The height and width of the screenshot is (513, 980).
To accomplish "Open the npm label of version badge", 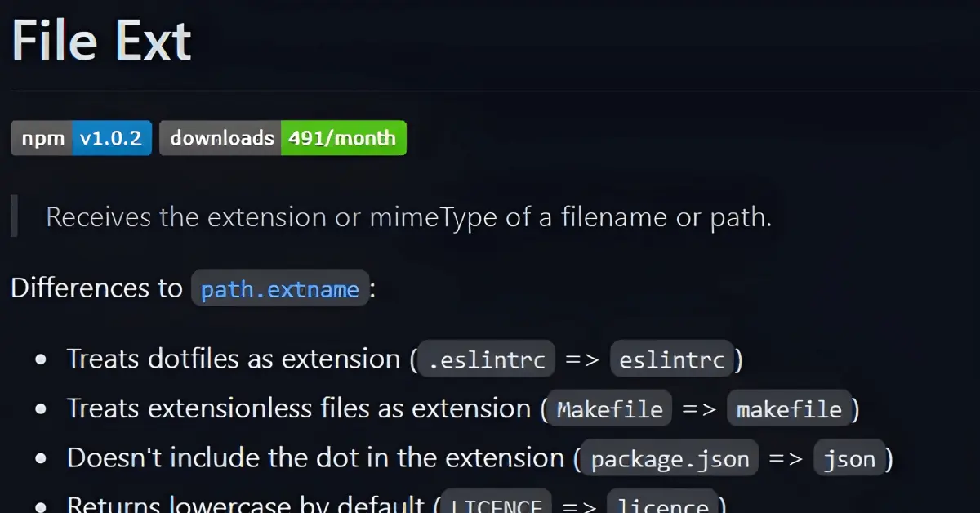I will click(42, 138).
